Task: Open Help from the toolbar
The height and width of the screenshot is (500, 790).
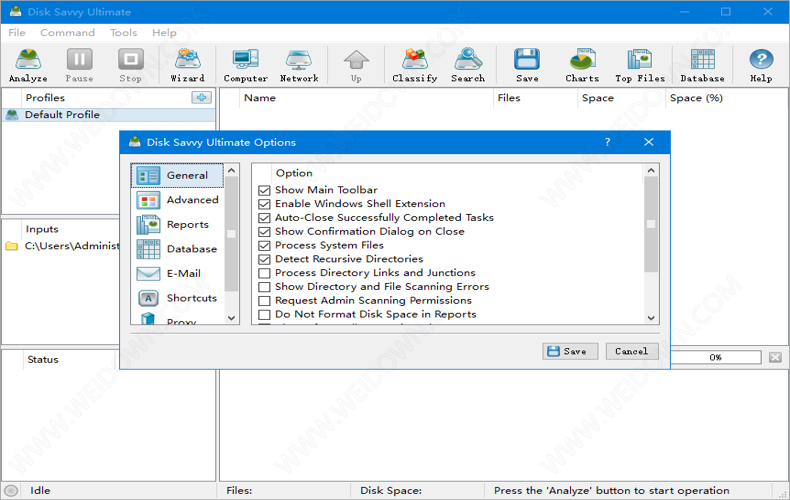Action: tap(761, 65)
